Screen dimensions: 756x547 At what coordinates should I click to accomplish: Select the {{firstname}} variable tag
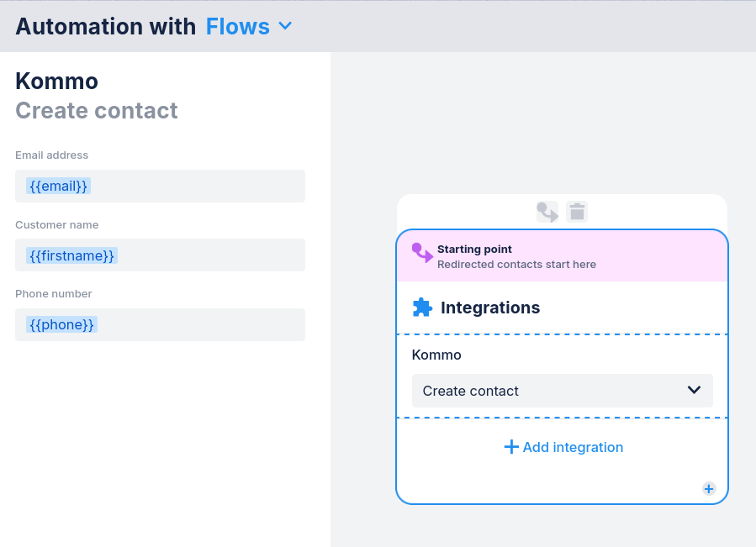[x=71, y=255]
